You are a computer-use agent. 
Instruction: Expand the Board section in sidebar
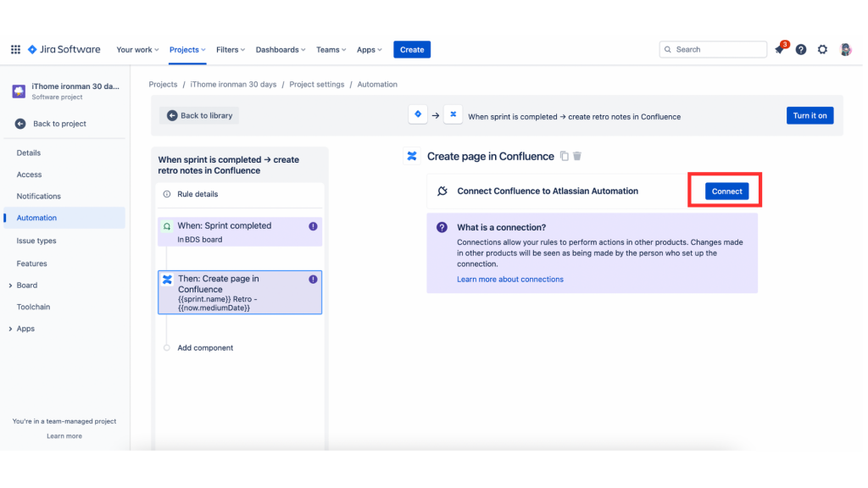[10, 286]
